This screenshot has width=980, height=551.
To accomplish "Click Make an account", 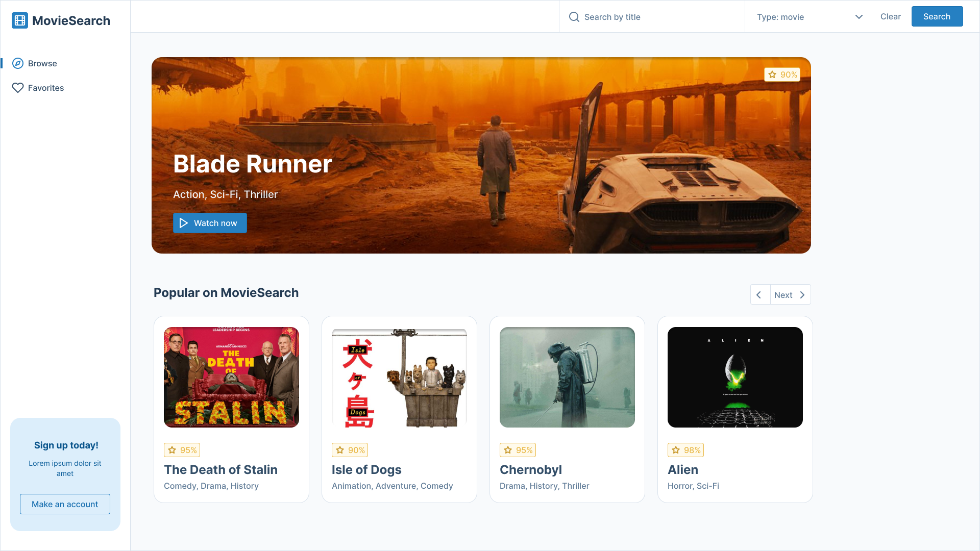I will tap(65, 504).
